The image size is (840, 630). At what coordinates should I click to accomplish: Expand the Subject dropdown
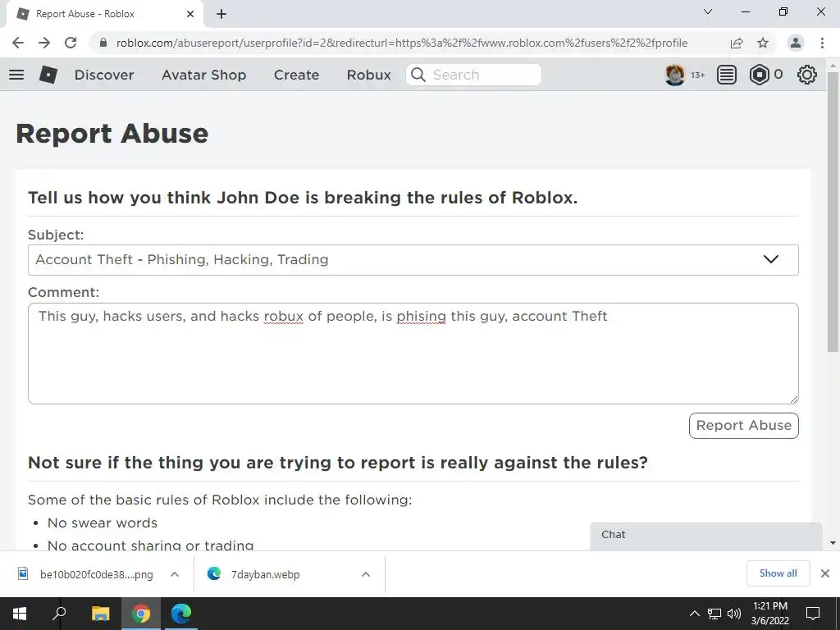point(413,260)
